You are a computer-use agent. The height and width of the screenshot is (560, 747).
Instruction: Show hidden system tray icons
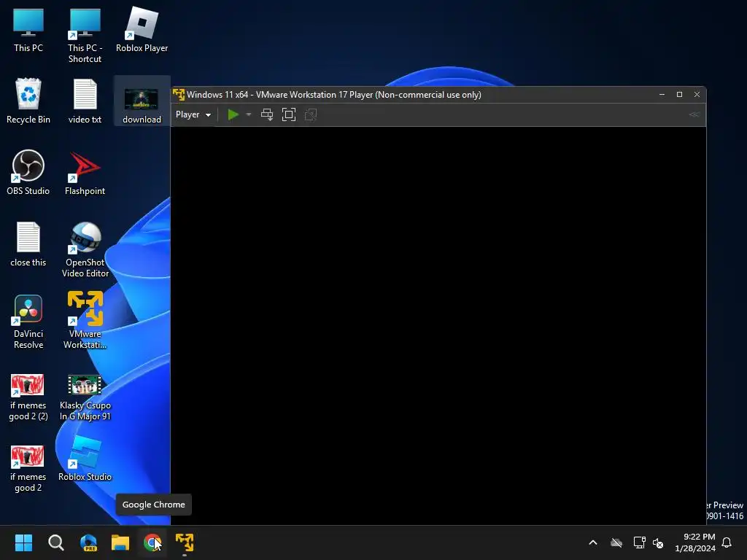pos(593,542)
